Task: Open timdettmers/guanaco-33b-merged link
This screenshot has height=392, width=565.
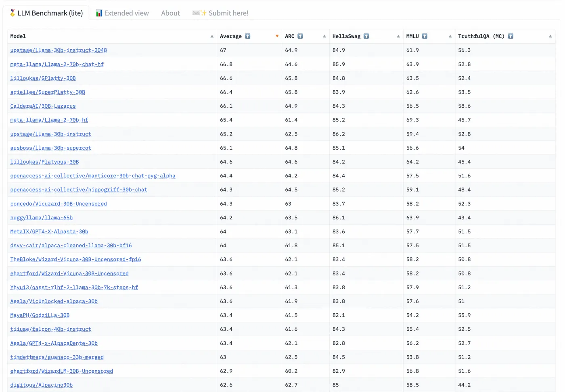Action: click(x=57, y=357)
